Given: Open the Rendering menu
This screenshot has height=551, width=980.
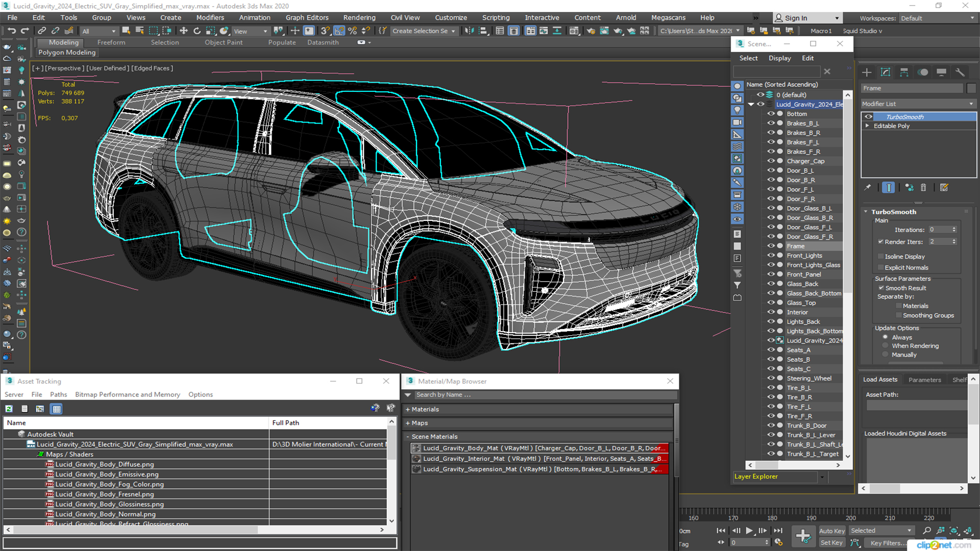Looking at the screenshot, I should 359,17.
